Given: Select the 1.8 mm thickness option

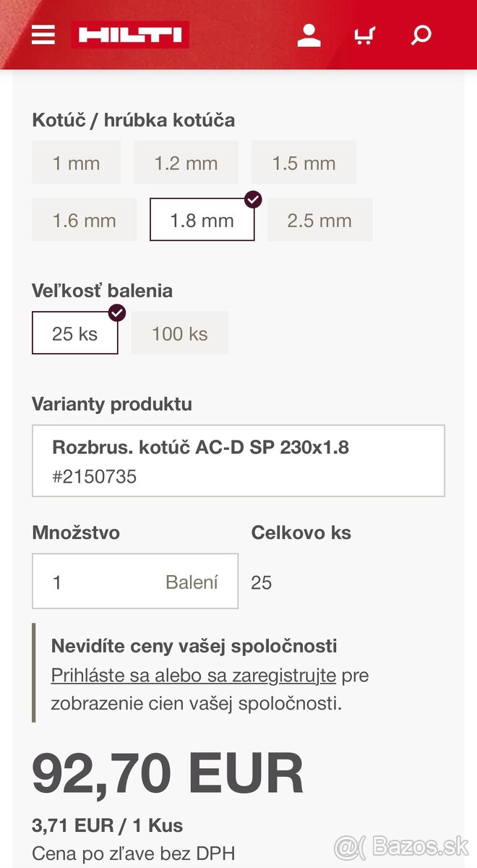Looking at the screenshot, I should point(202,220).
